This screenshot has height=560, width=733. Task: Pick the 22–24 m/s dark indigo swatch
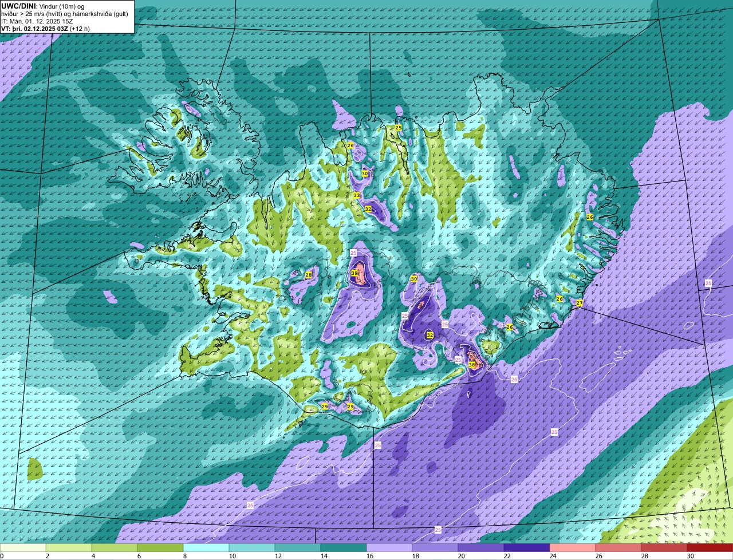coord(527,548)
